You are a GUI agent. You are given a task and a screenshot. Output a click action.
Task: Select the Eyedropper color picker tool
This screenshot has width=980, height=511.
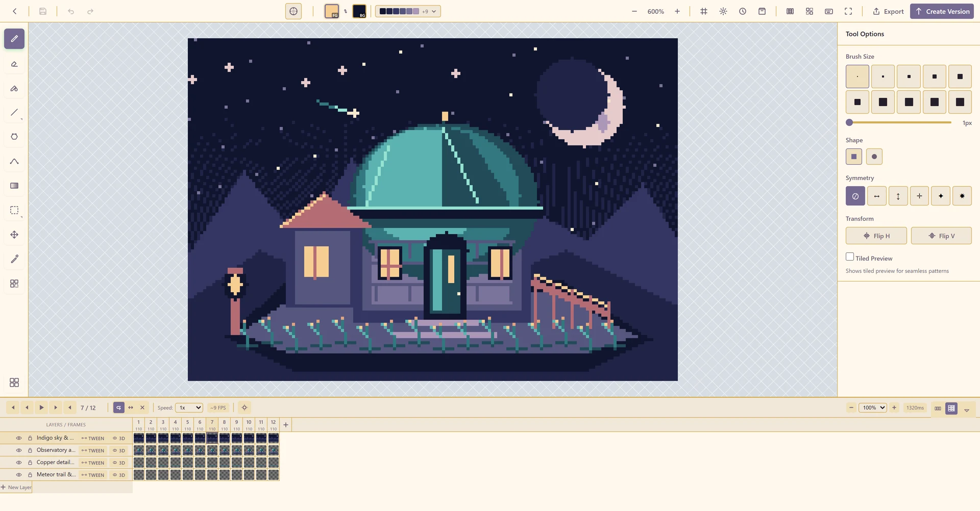click(14, 259)
